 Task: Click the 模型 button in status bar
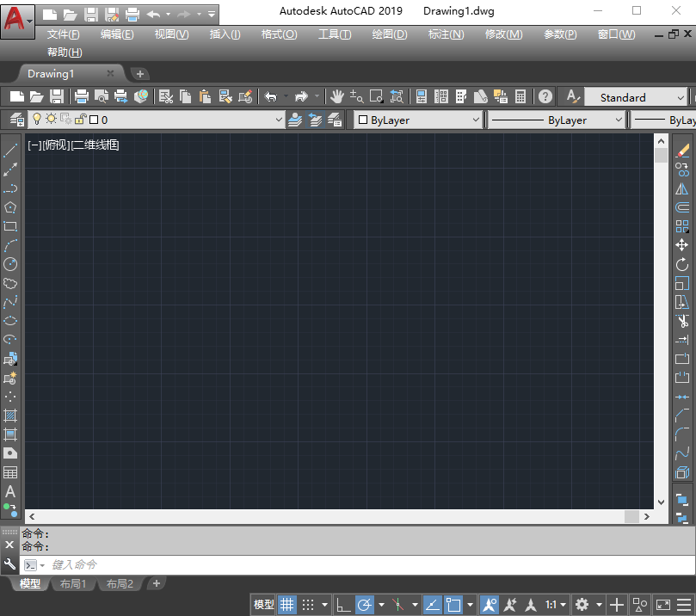(263, 605)
